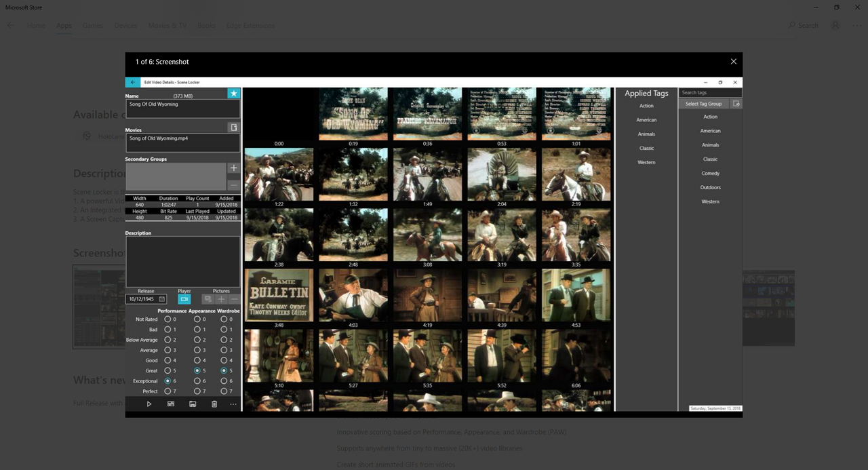Open the Microsoft Store more menu
The width and height of the screenshot is (868, 470).
[x=856, y=26]
